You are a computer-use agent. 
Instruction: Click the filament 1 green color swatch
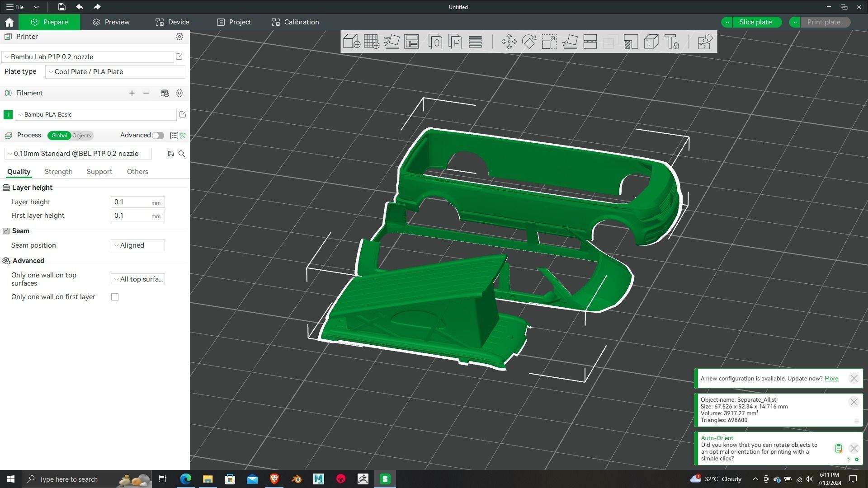[x=8, y=115]
